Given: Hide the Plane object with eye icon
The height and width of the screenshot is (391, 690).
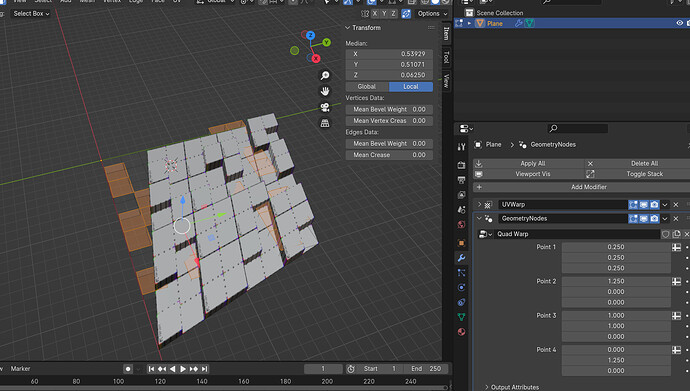Looking at the screenshot, I should pos(679,23).
